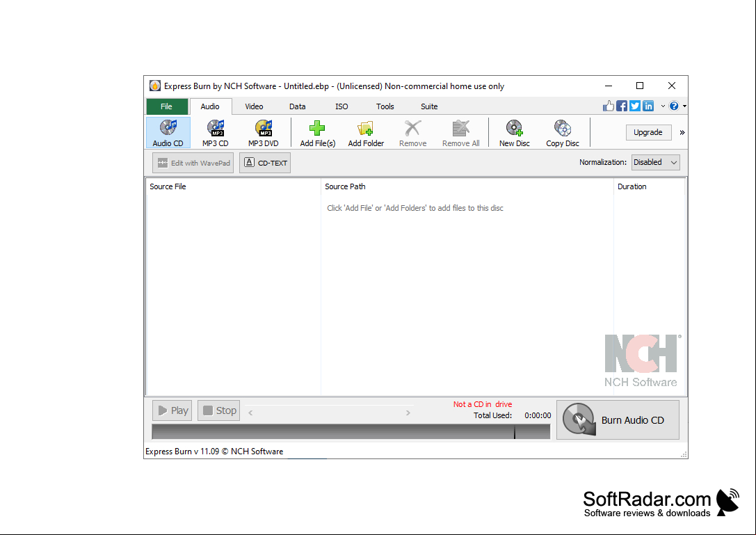This screenshot has height=535, width=756.
Task: Select the Audio CD disc type
Action: point(168,133)
